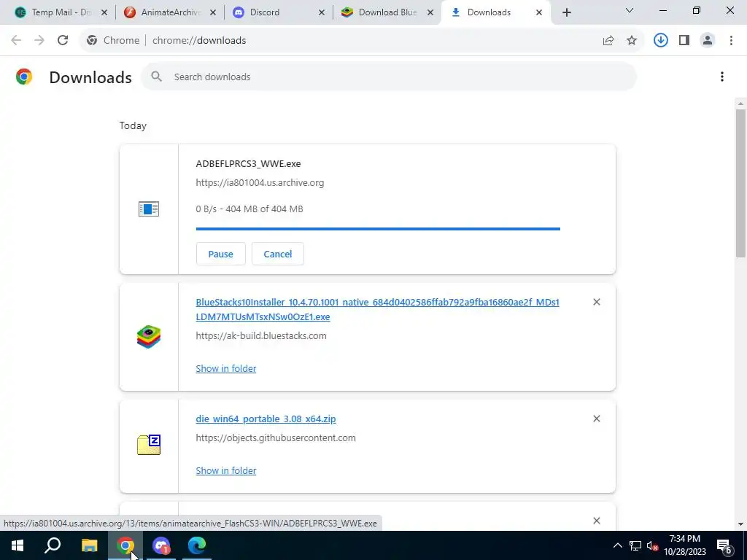Close the Discord tab
This screenshot has height=560, width=747.
click(x=322, y=12)
